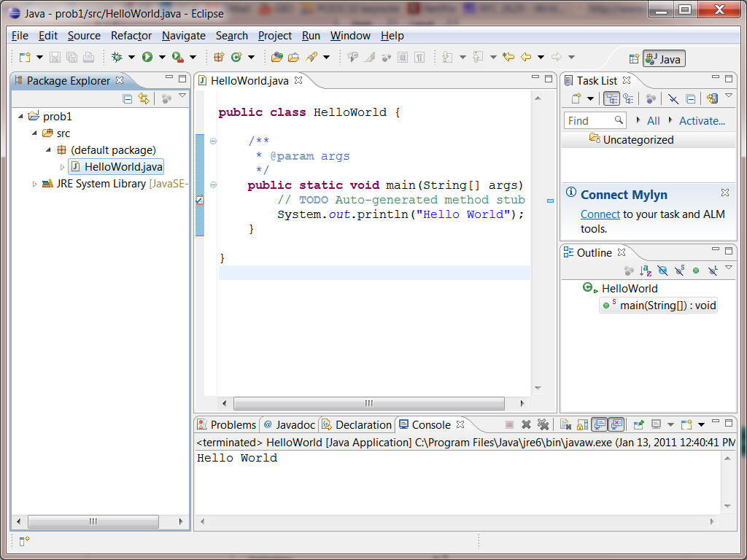Toggle Categorized presentation in Task List
This screenshot has height=560, width=747.
coord(611,98)
